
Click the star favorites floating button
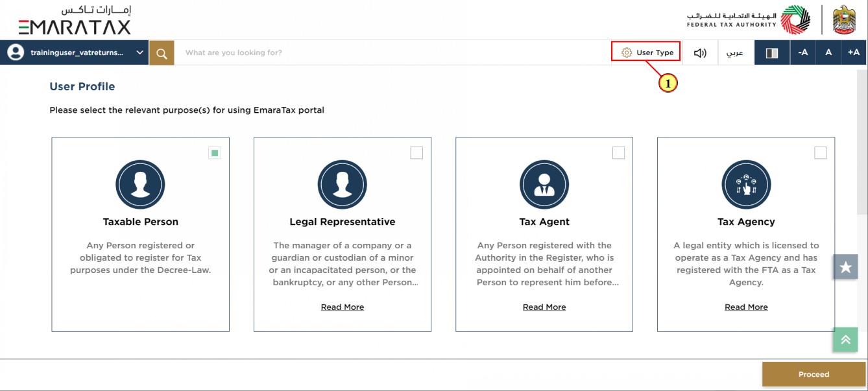(845, 267)
